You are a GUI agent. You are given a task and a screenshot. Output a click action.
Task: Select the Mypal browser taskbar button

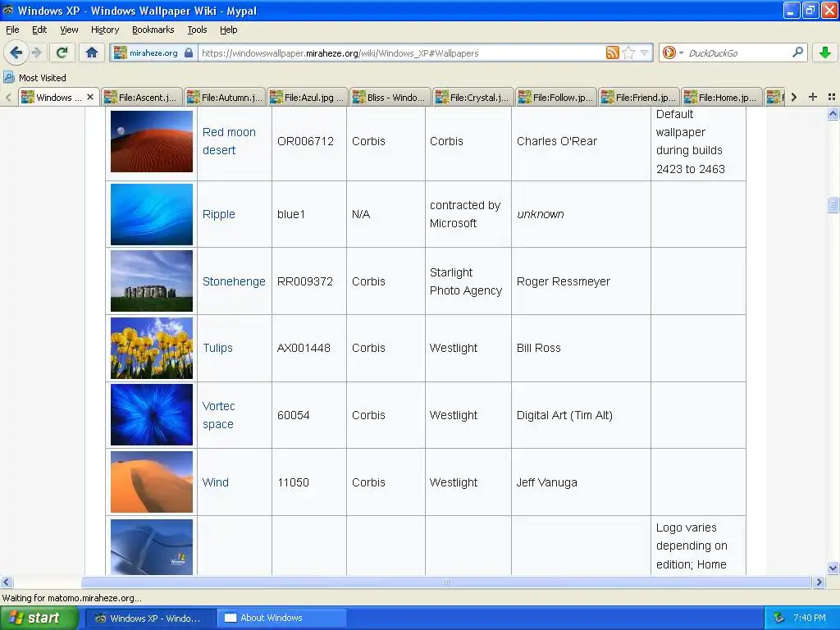coord(151,619)
